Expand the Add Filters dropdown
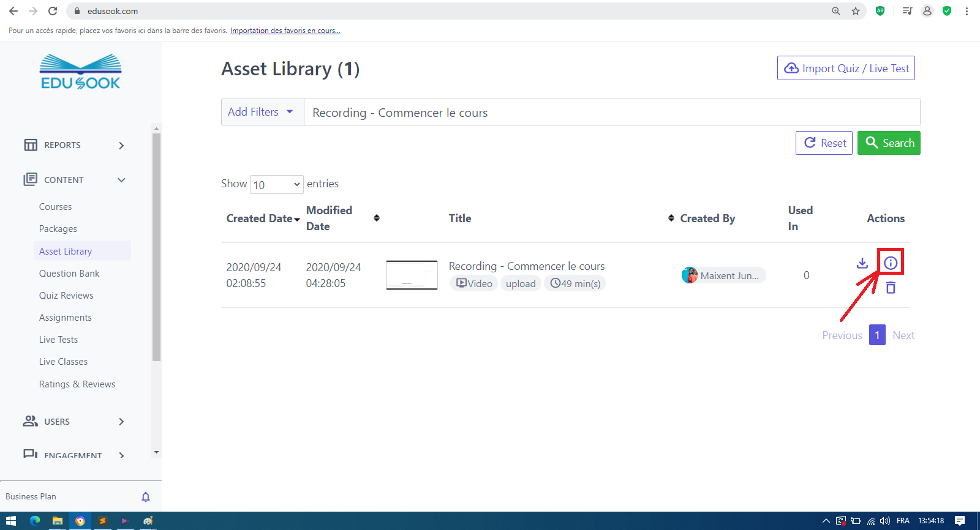 click(262, 112)
